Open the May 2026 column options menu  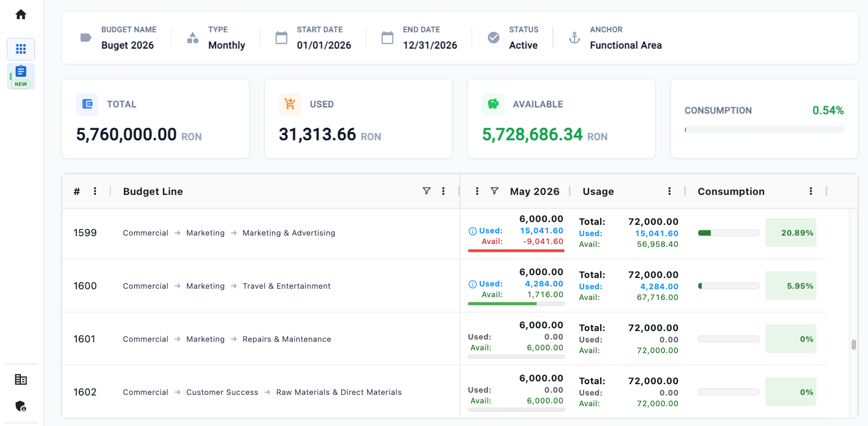tap(477, 191)
